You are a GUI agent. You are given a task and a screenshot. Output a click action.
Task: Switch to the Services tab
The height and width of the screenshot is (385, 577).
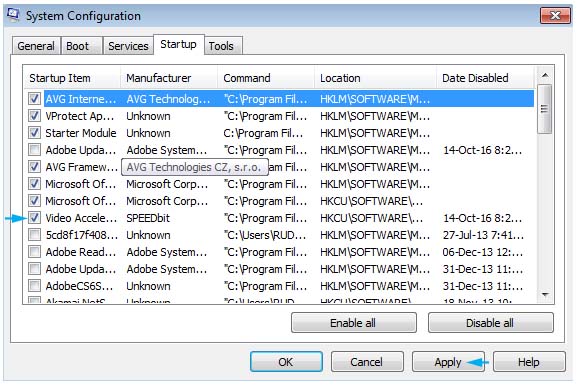[x=128, y=46]
